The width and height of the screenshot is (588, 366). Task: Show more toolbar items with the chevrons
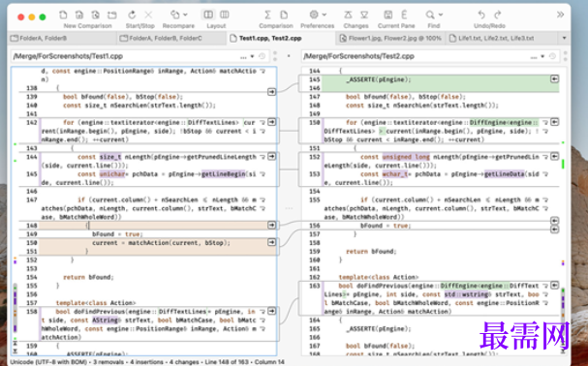pyautogui.click(x=560, y=15)
